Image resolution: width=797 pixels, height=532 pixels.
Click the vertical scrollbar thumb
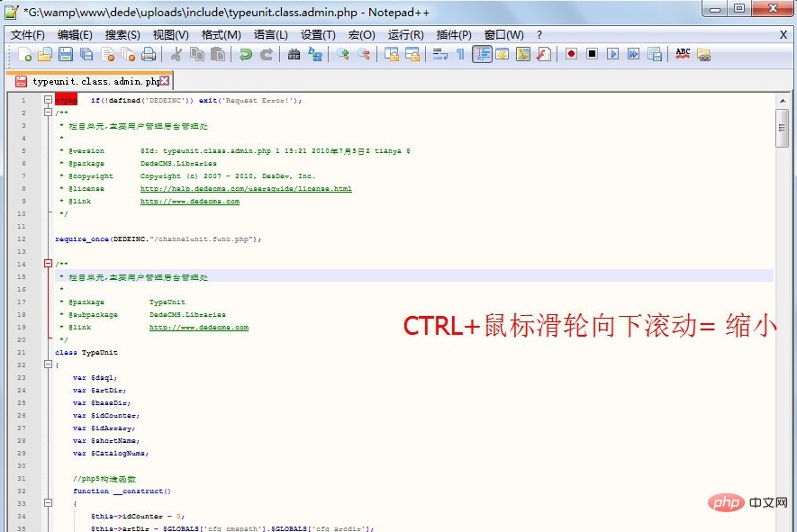coord(782,128)
